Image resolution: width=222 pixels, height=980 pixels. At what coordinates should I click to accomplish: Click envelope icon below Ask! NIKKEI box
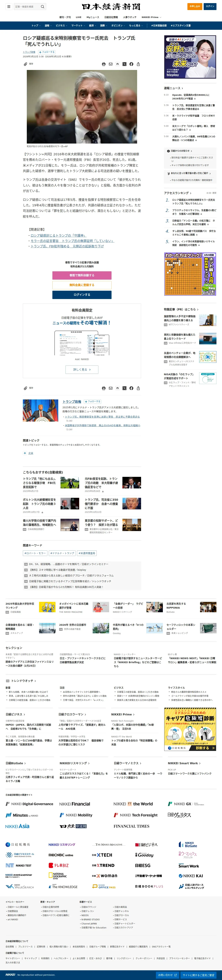111,388
